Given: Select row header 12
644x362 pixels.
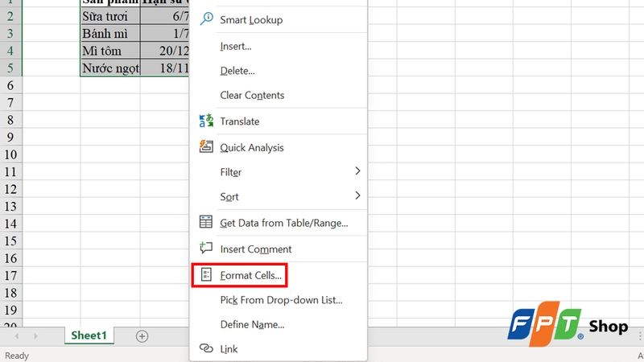Looking at the screenshot, I should click(x=10, y=189).
